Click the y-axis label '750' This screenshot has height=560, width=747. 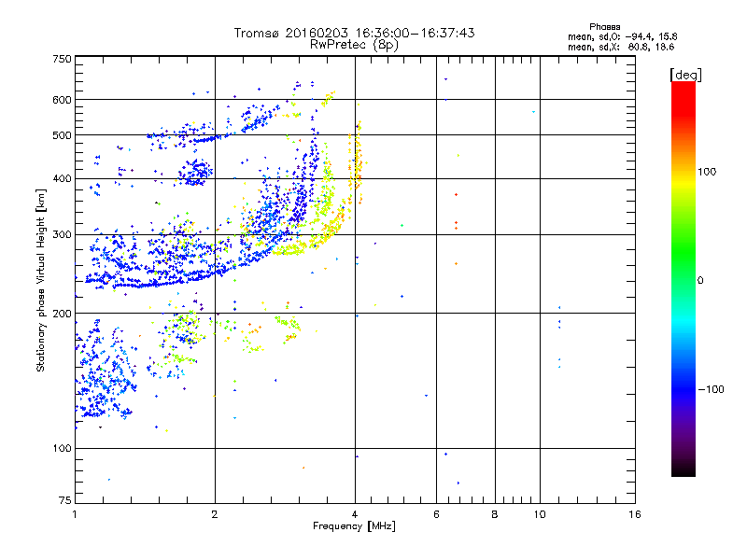tap(62, 59)
